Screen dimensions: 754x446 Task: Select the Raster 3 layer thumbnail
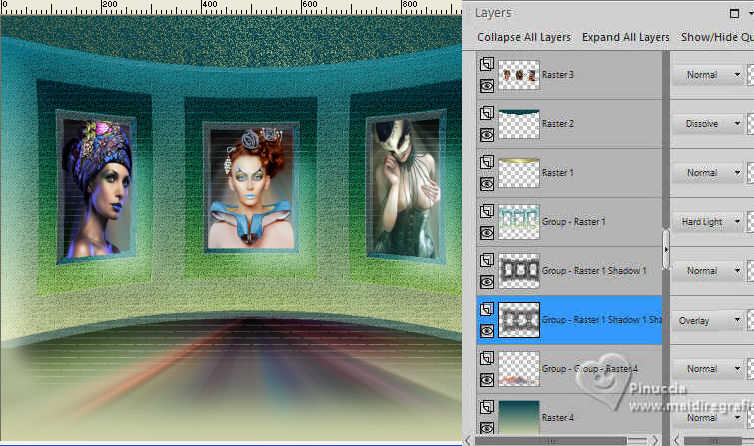519,75
